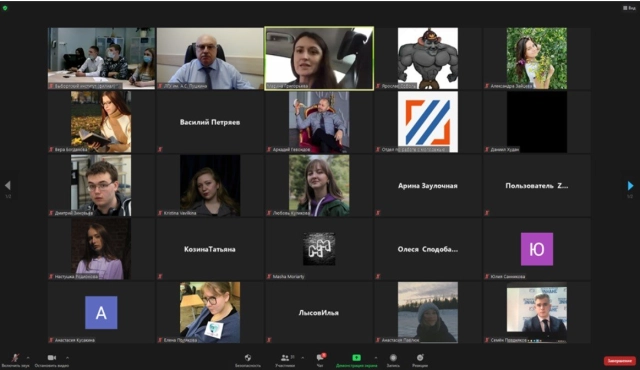Click the green encryption shield icon

pos(5,8)
